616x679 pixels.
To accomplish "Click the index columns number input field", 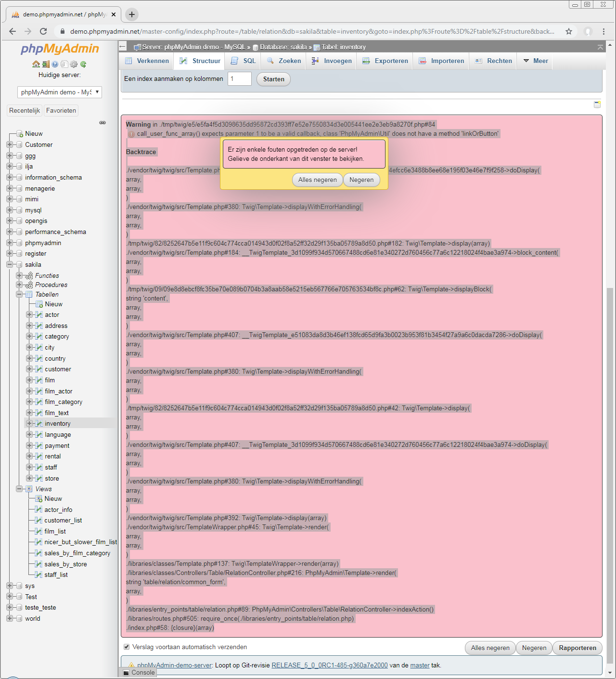I will pos(239,78).
